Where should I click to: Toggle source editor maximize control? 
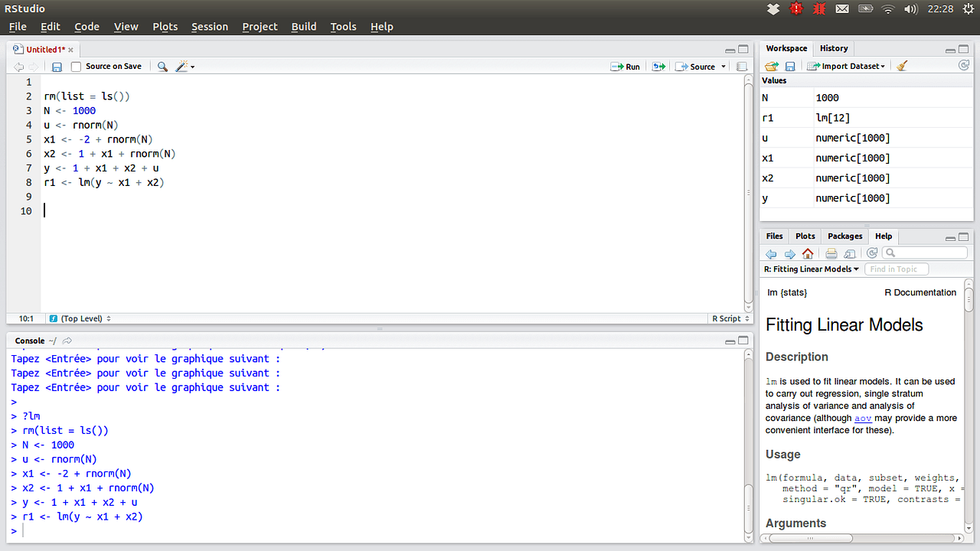pyautogui.click(x=742, y=48)
